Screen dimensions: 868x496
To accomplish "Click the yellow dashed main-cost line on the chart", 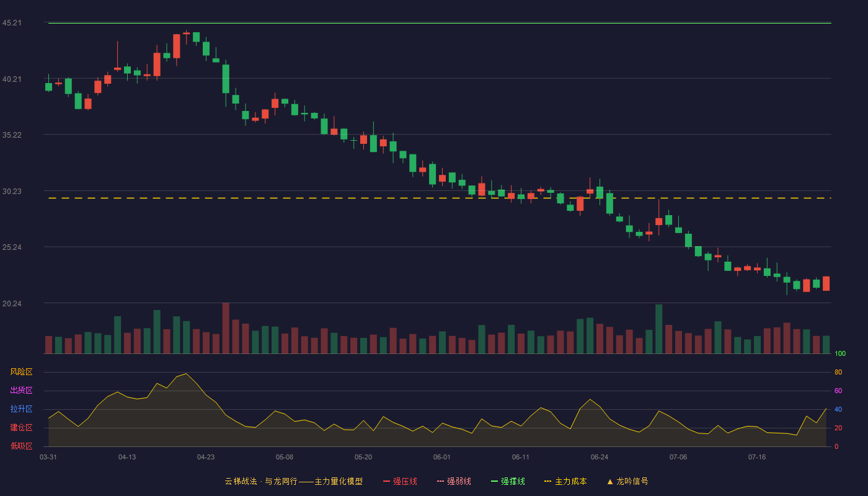I will (440, 198).
